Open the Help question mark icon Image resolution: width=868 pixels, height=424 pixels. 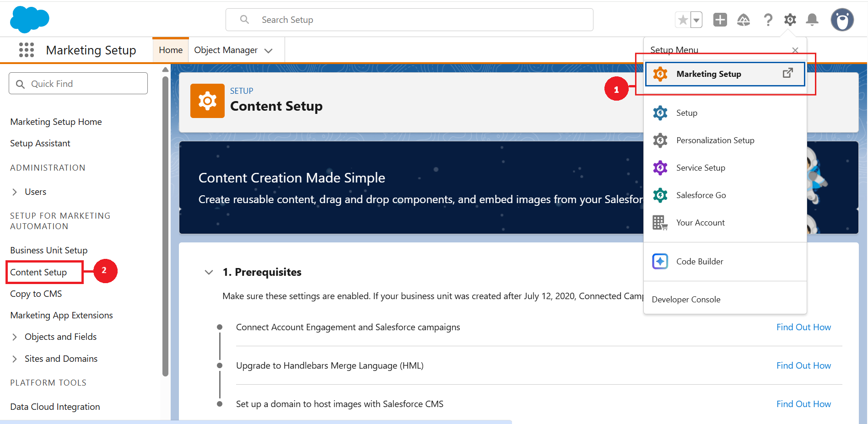tap(768, 20)
